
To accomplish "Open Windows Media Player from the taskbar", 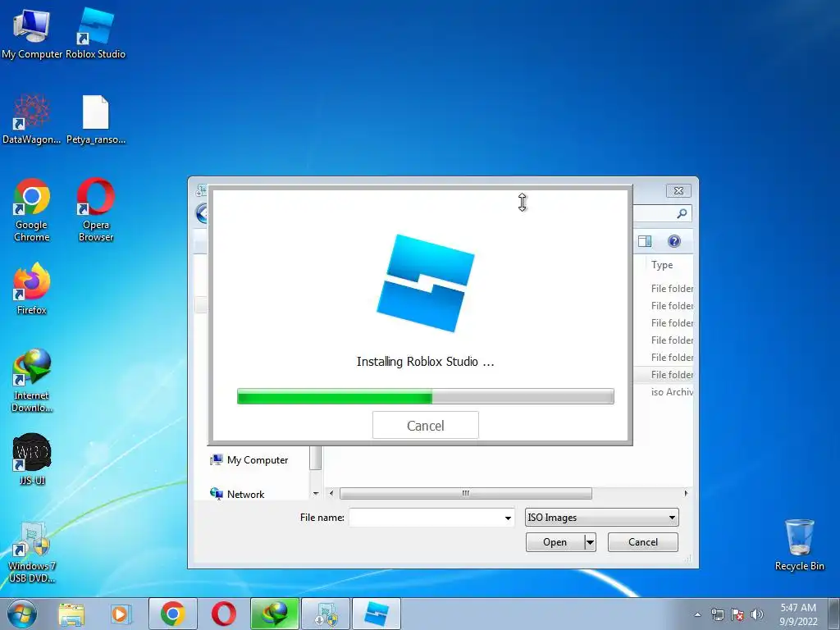I will point(121,614).
